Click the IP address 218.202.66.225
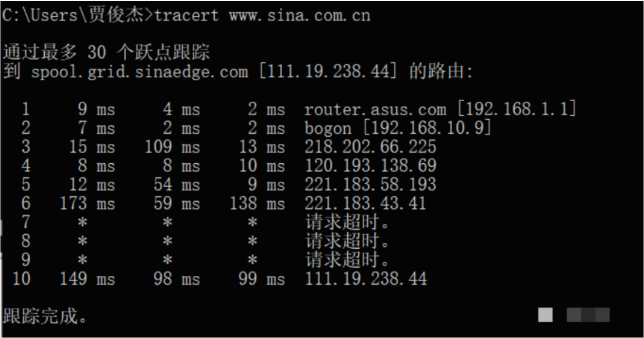 coord(370,147)
